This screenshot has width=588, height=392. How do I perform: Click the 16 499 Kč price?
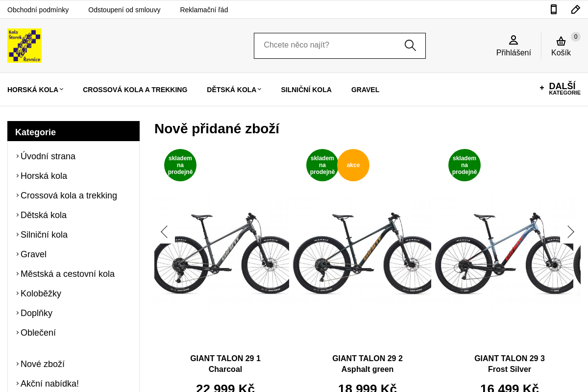pos(510,388)
